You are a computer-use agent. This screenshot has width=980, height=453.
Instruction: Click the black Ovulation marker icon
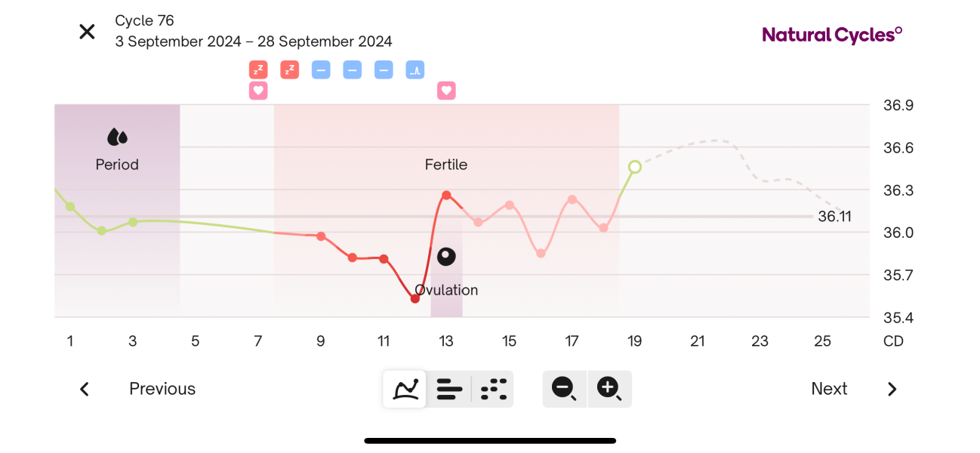[x=446, y=257]
